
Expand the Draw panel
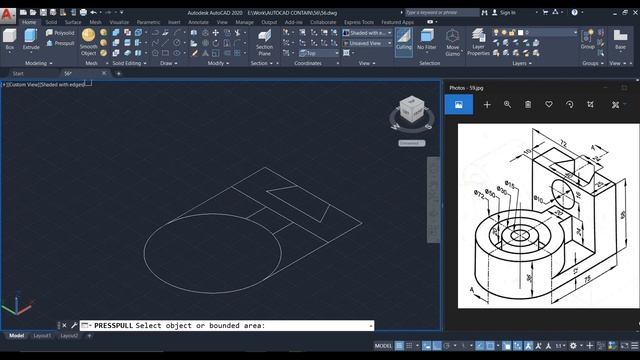(x=169, y=63)
